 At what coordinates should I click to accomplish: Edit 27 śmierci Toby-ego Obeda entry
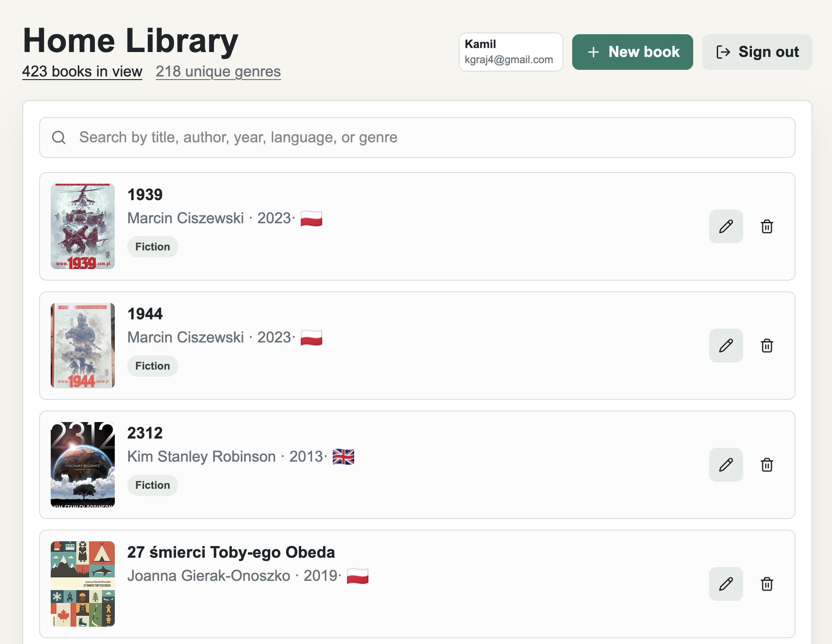[726, 584]
